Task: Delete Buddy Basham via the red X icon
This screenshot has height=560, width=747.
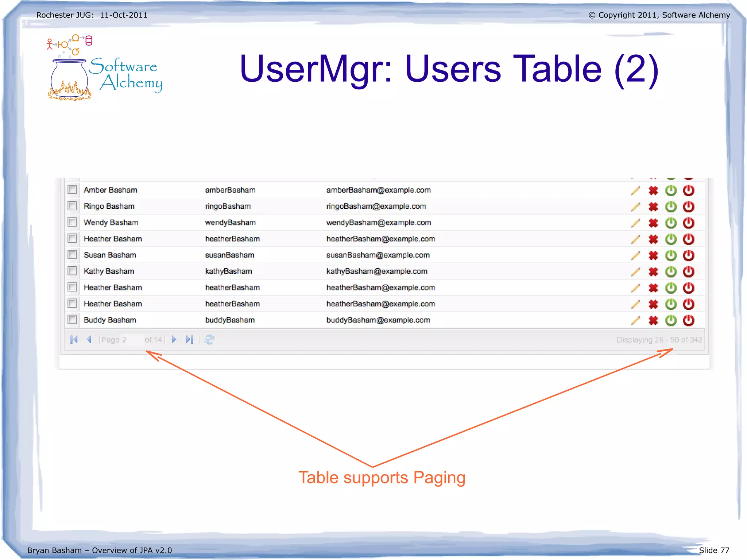Action: coord(653,321)
